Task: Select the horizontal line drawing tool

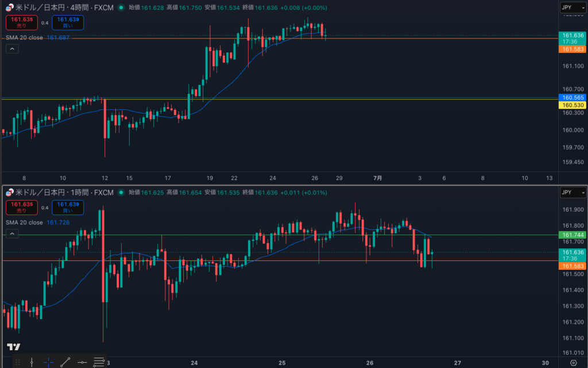Action: (82, 362)
